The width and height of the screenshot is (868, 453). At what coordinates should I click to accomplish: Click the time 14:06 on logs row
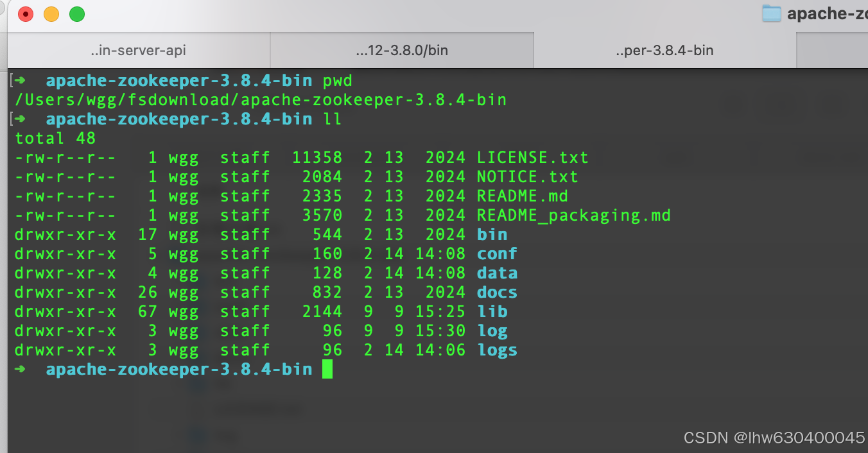(440, 350)
